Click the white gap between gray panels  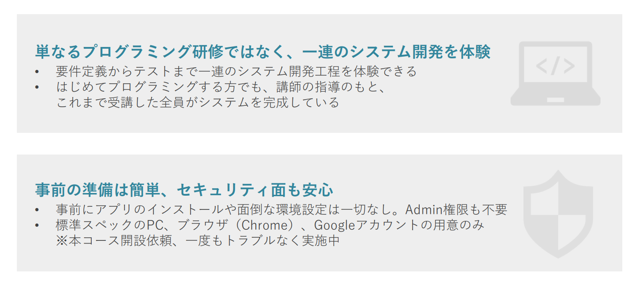[x=319, y=143]
